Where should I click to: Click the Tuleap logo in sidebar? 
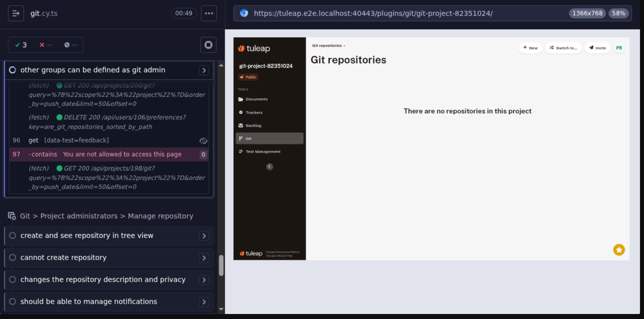pyautogui.click(x=254, y=48)
